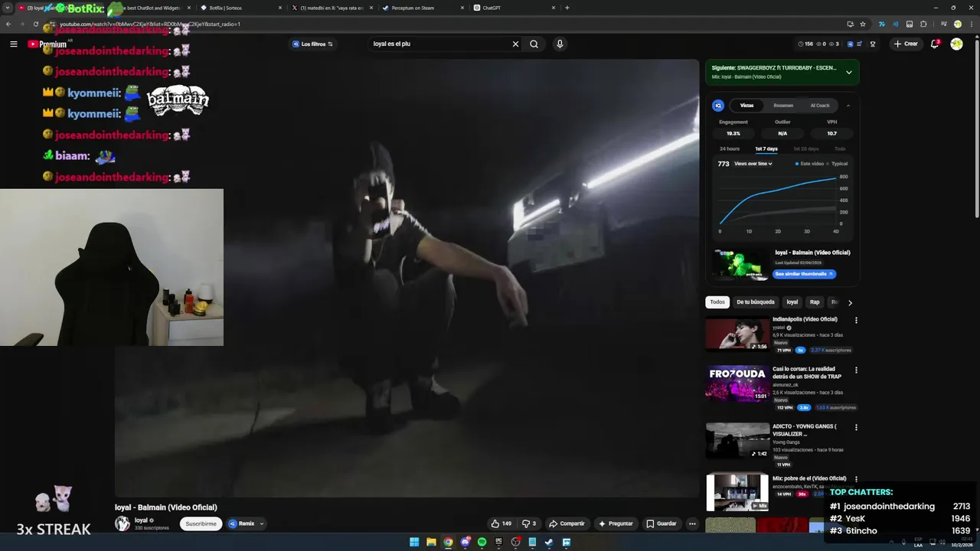Open Los filtros dropdown

point(312,44)
